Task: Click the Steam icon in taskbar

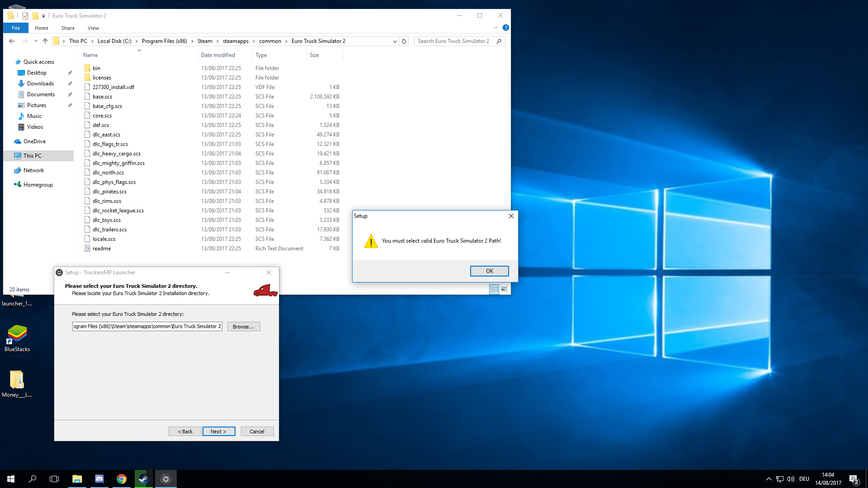Action: click(143, 479)
